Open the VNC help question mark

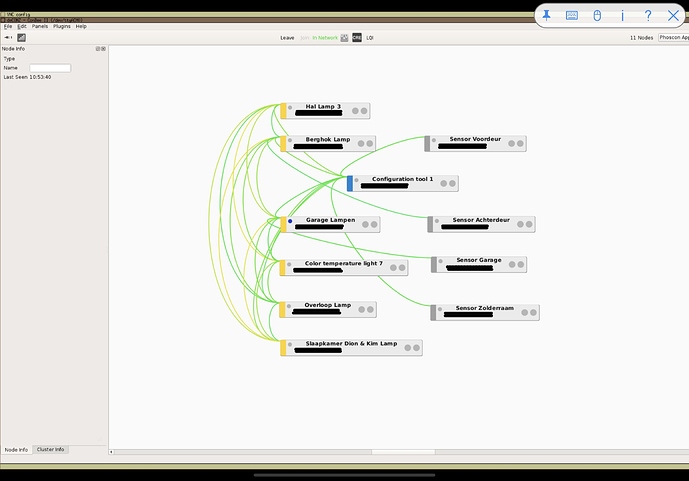648,16
